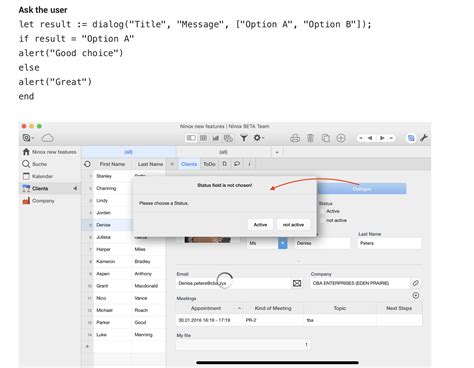
Task: Select the Harper Miles row
Action: coord(123,249)
